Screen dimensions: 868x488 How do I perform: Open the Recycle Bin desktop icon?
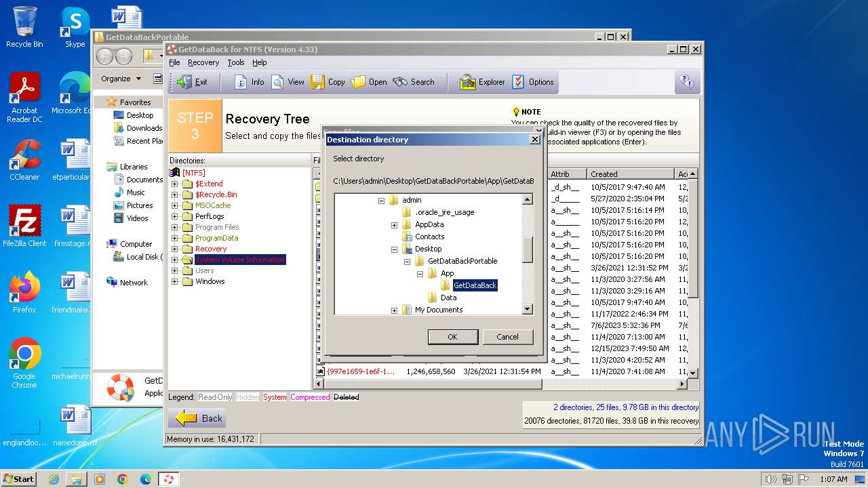pos(24,27)
